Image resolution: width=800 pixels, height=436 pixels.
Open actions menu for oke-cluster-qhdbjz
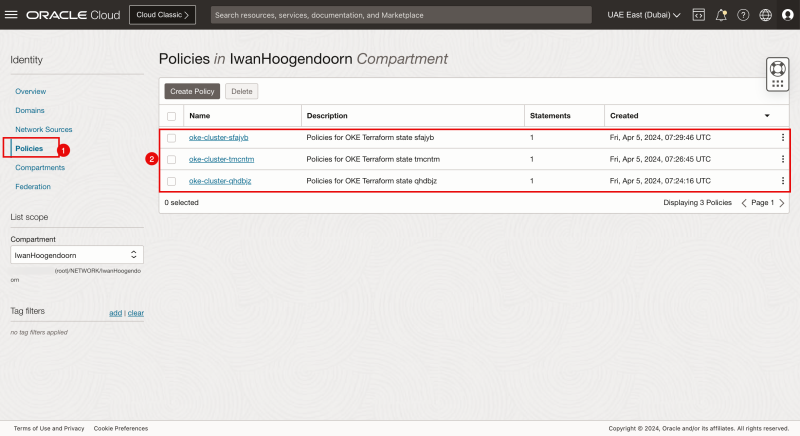coord(782,181)
